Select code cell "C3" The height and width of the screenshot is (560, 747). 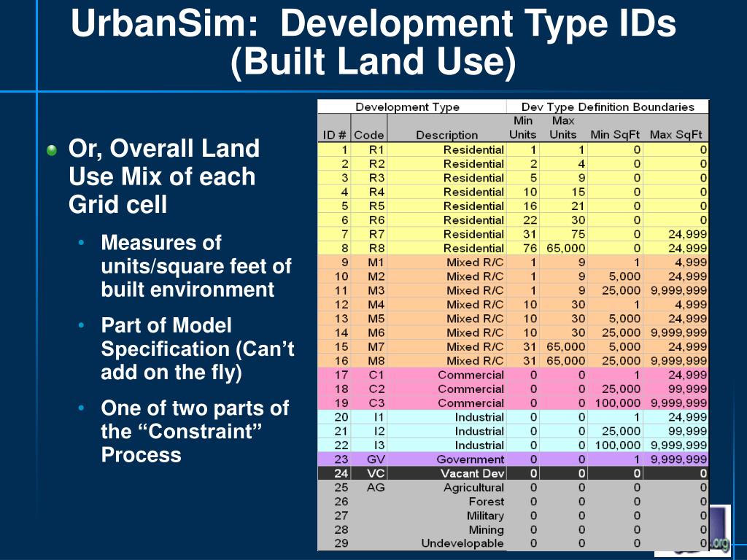coord(368,402)
